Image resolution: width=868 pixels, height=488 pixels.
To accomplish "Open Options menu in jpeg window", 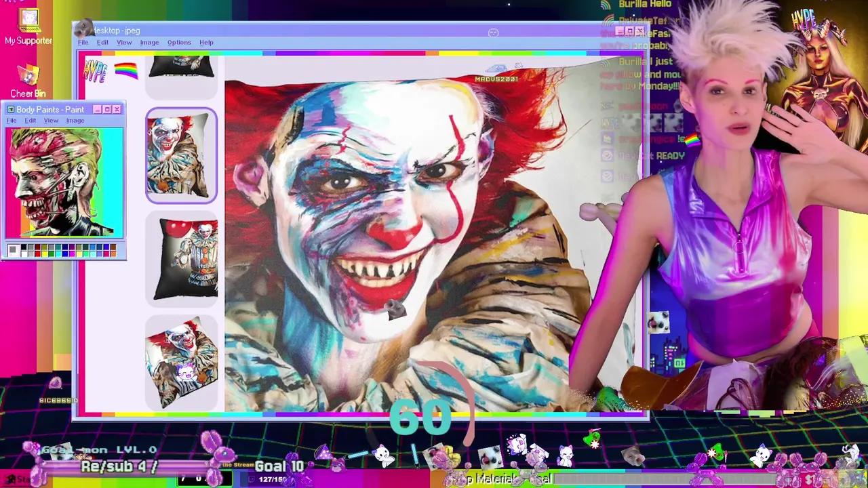I will [x=179, y=43].
